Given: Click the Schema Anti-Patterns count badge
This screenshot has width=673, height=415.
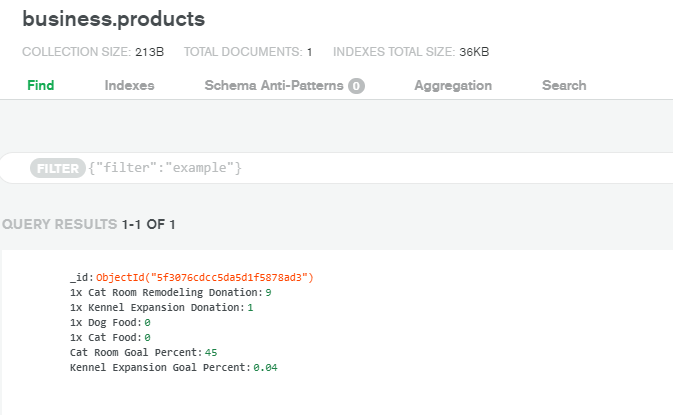Looking at the screenshot, I should click(356, 87).
